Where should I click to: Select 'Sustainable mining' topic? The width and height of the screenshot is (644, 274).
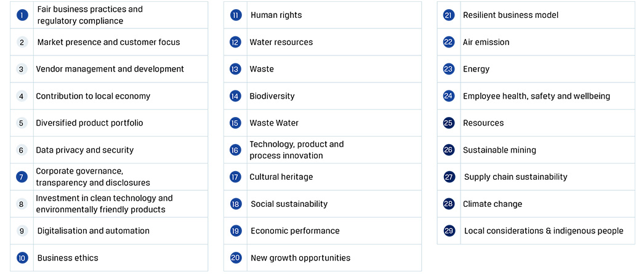pyautogui.click(x=499, y=150)
